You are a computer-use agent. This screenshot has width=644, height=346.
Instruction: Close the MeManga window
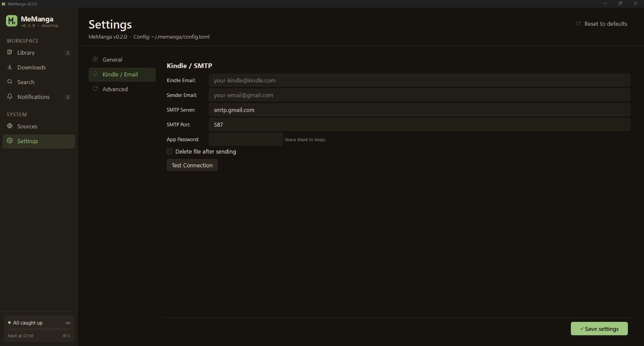[636, 4]
